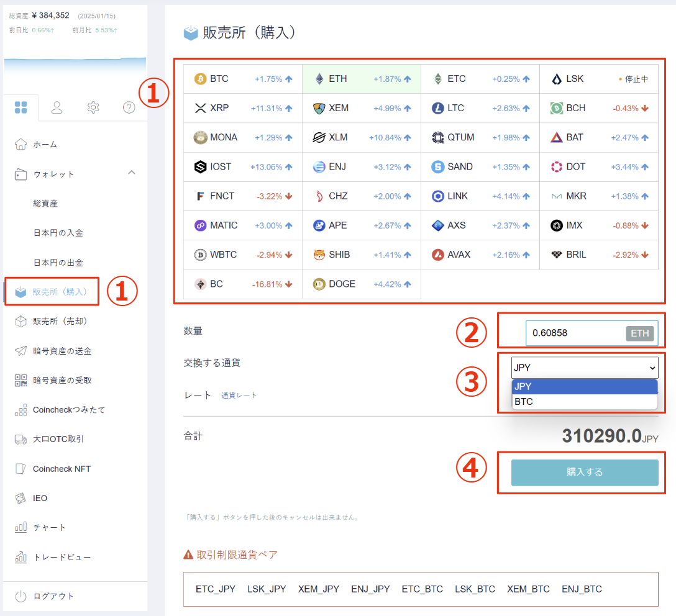Choose the XLM coin icon
Image resolution: width=676 pixels, height=616 pixels.
pos(319,137)
